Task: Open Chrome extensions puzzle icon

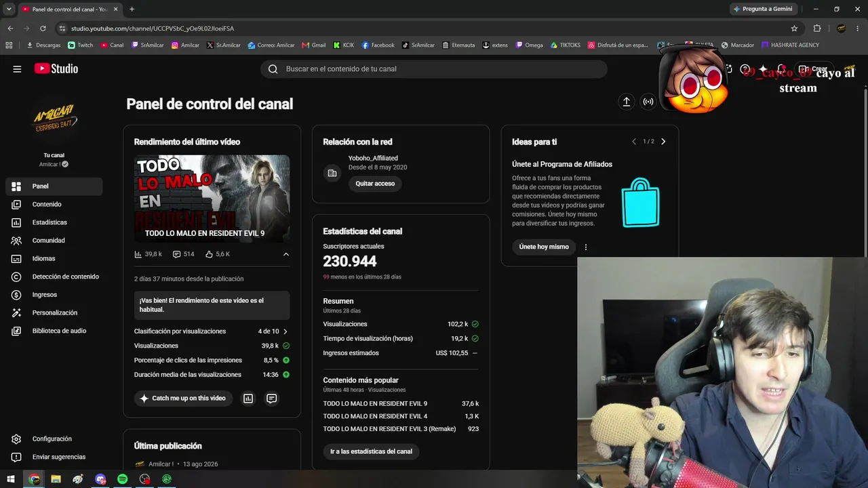Action: click(x=817, y=28)
